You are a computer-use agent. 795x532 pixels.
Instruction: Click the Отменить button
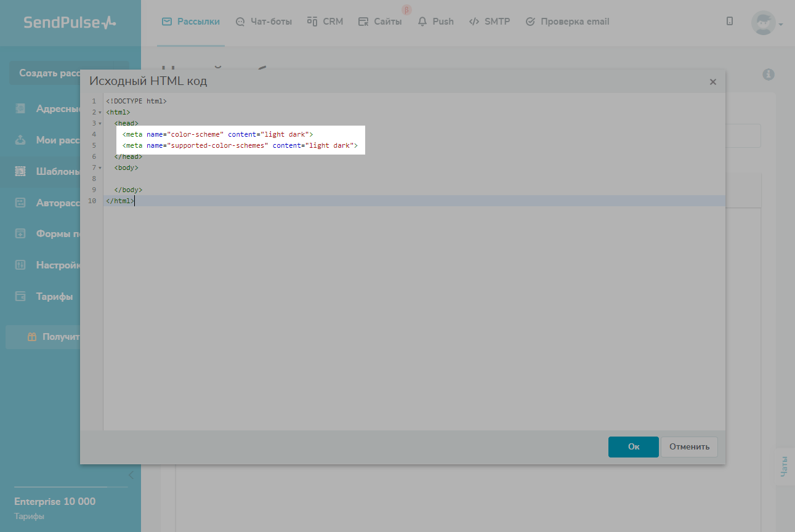click(x=689, y=447)
